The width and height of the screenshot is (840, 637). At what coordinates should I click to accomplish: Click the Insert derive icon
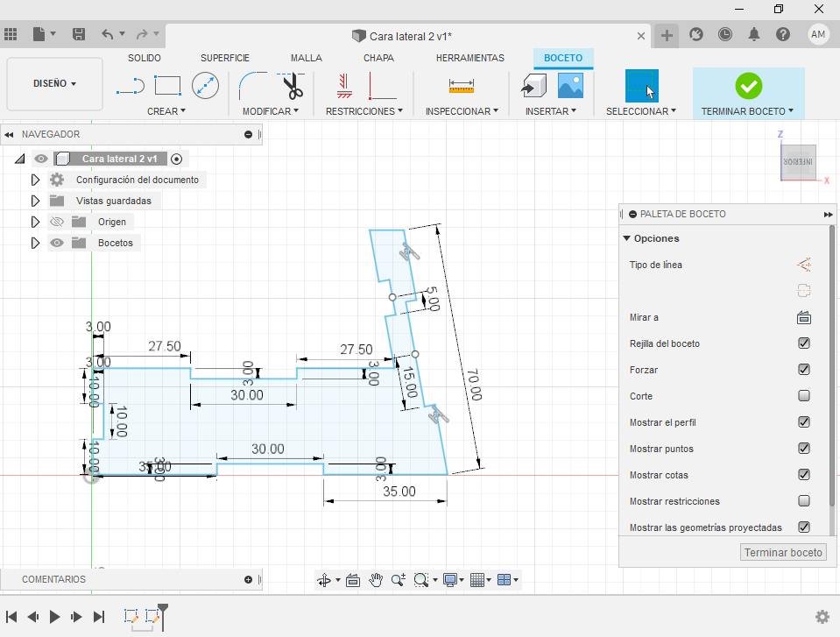(x=533, y=86)
